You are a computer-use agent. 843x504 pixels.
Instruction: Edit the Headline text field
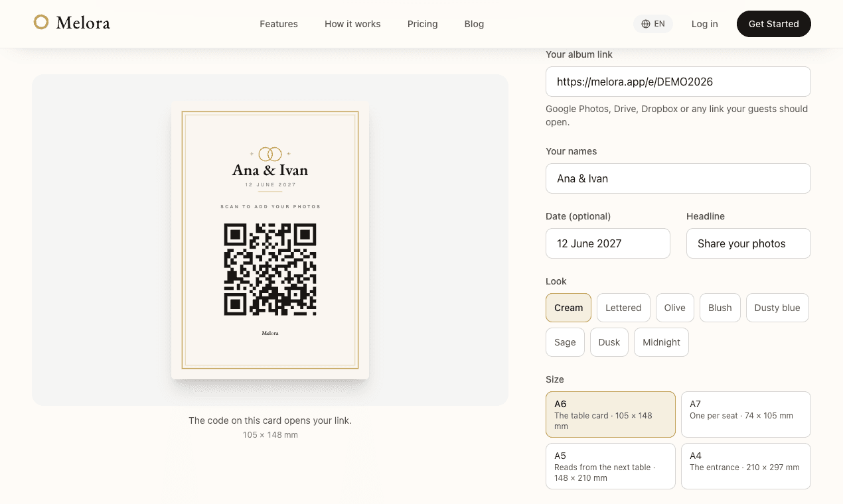click(x=749, y=243)
